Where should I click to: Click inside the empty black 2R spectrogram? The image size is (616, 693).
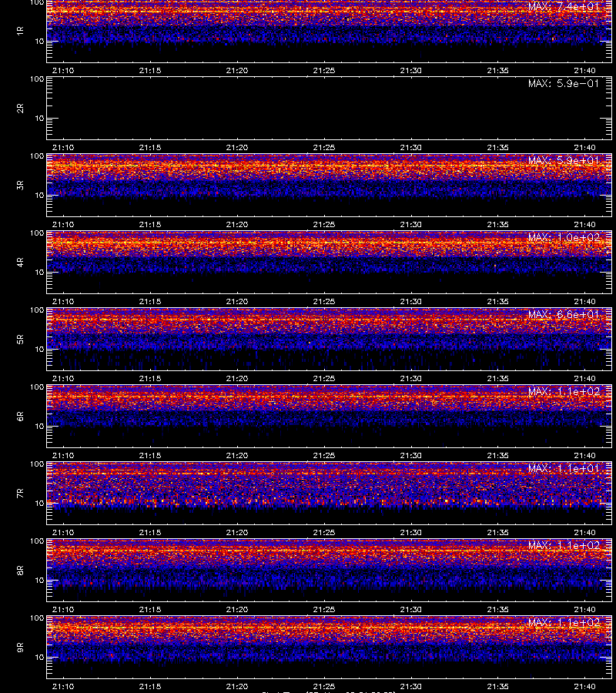[330, 109]
